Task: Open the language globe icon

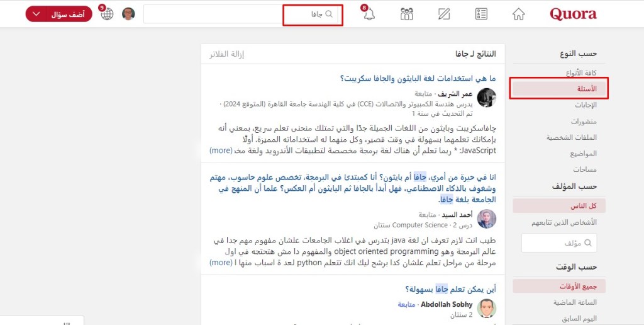Action: point(107,14)
